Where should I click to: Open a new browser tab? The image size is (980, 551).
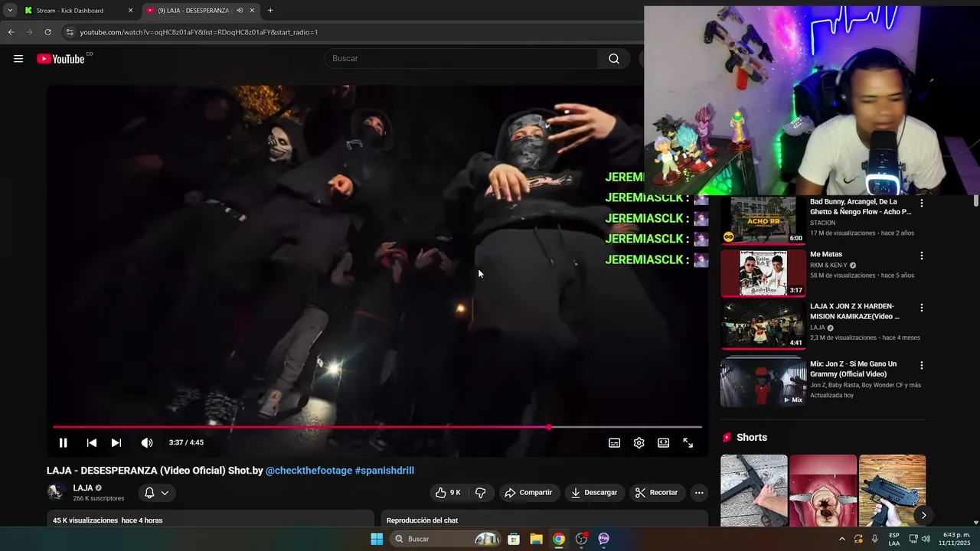point(270,11)
